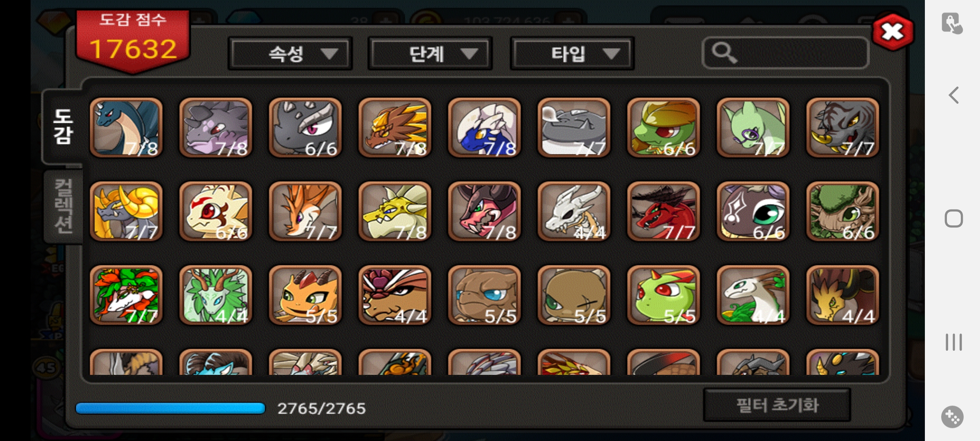This screenshot has height=441, width=980.
Task: Select the dragon hatching from white eggshell
Action: (484, 127)
